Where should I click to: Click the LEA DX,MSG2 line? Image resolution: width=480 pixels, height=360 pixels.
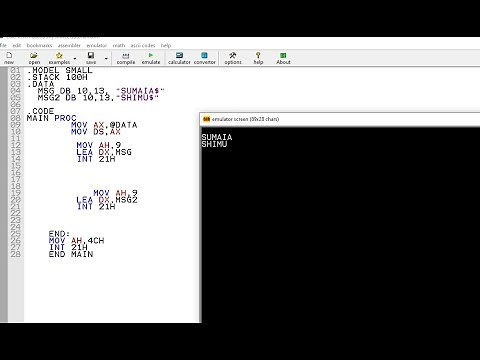click(x=107, y=200)
